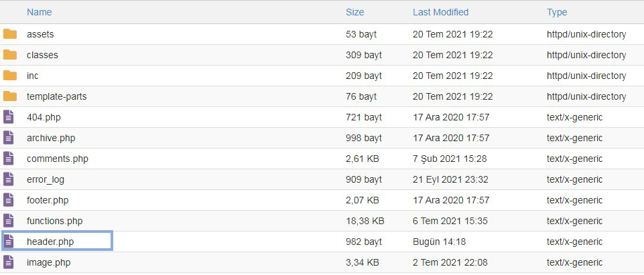The width and height of the screenshot is (644, 275).
Task: Select the footer.php file name
Action: point(48,201)
